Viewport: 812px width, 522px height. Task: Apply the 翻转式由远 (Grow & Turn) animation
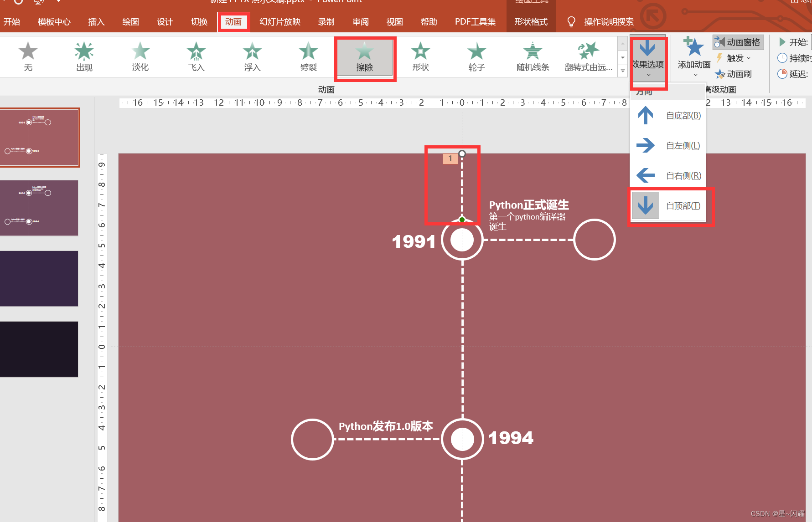[589, 57]
